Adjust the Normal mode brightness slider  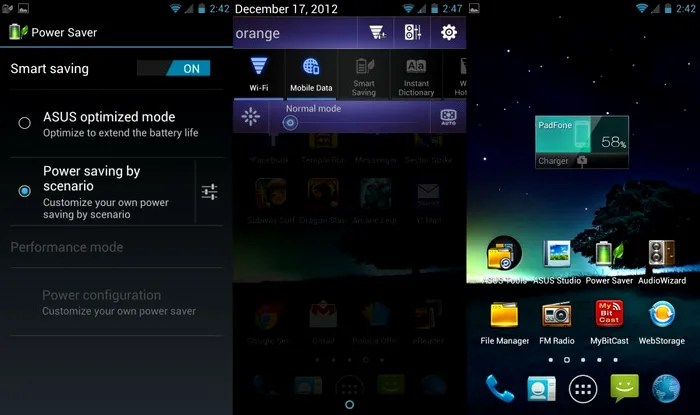click(x=350, y=123)
